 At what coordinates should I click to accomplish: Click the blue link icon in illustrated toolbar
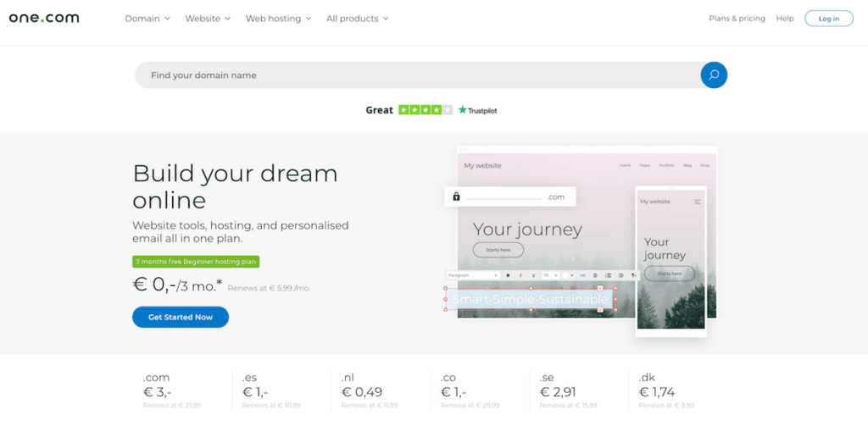click(x=583, y=275)
